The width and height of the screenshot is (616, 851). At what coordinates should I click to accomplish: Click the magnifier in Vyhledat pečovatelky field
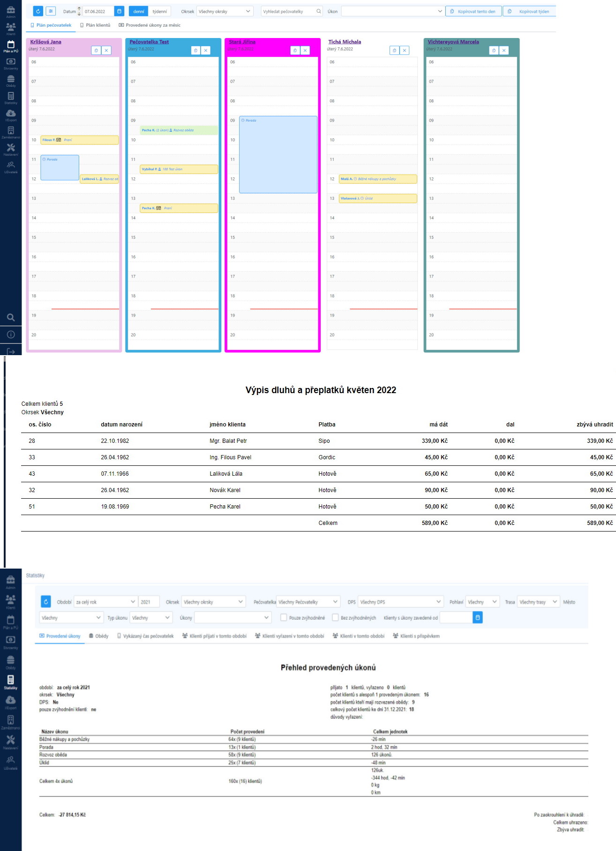click(x=318, y=11)
